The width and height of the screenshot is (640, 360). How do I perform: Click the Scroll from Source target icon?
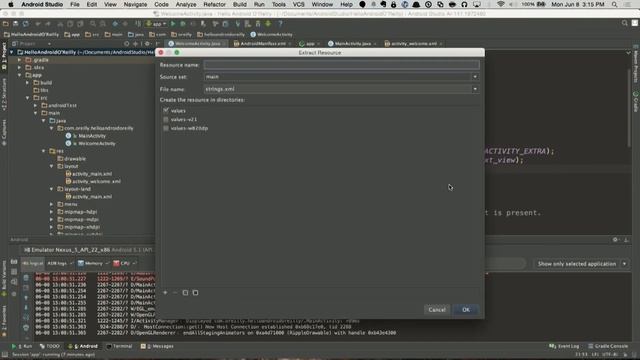(127, 44)
